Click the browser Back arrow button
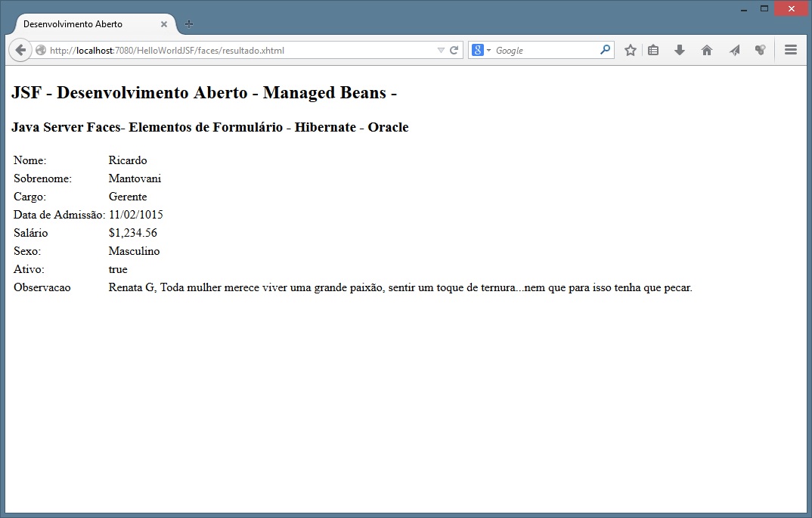 pyautogui.click(x=20, y=50)
